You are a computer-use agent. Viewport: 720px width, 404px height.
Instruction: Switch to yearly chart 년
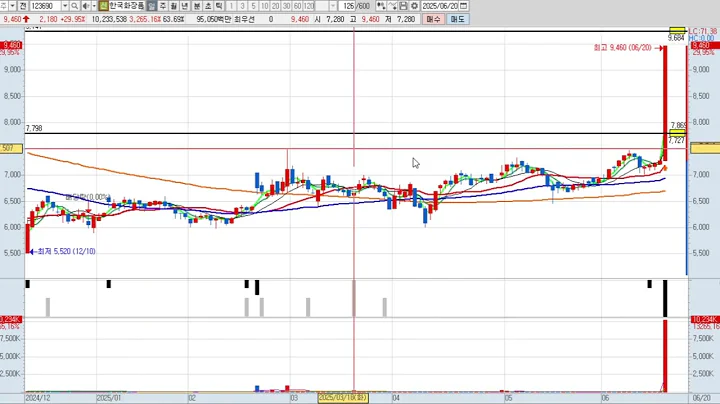(185, 6)
